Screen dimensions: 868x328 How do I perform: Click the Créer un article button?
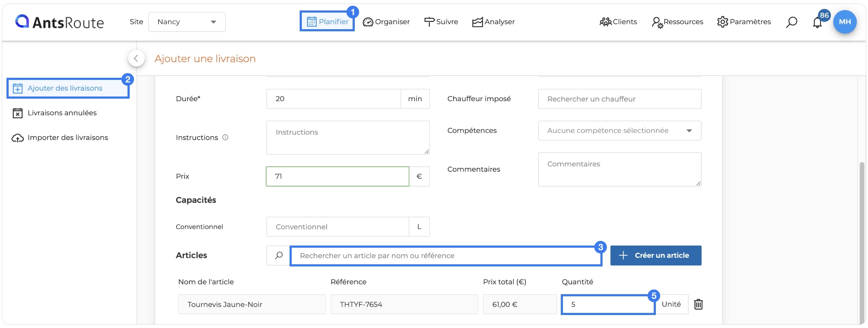(656, 256)
